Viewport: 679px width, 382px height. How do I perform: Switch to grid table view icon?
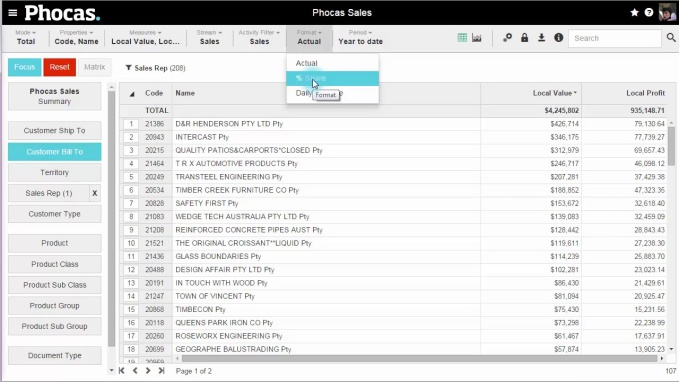coord(462,38)
